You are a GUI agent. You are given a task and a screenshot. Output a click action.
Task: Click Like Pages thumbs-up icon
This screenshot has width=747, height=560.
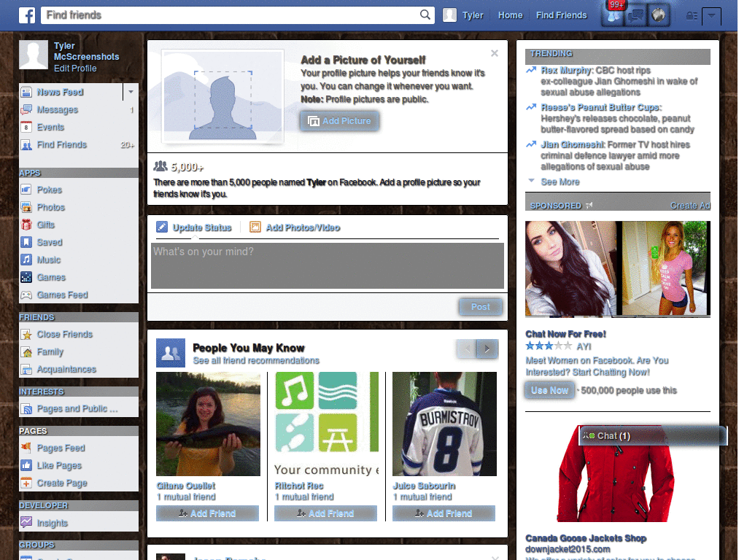[27, 465]
